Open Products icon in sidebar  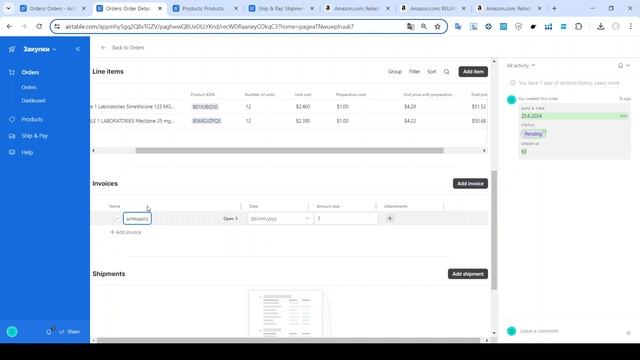(x=12, y=119)
